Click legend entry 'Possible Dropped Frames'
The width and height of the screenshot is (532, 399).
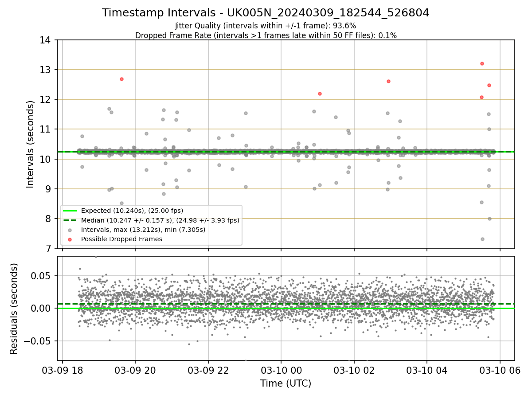click(x=121, y=239)
